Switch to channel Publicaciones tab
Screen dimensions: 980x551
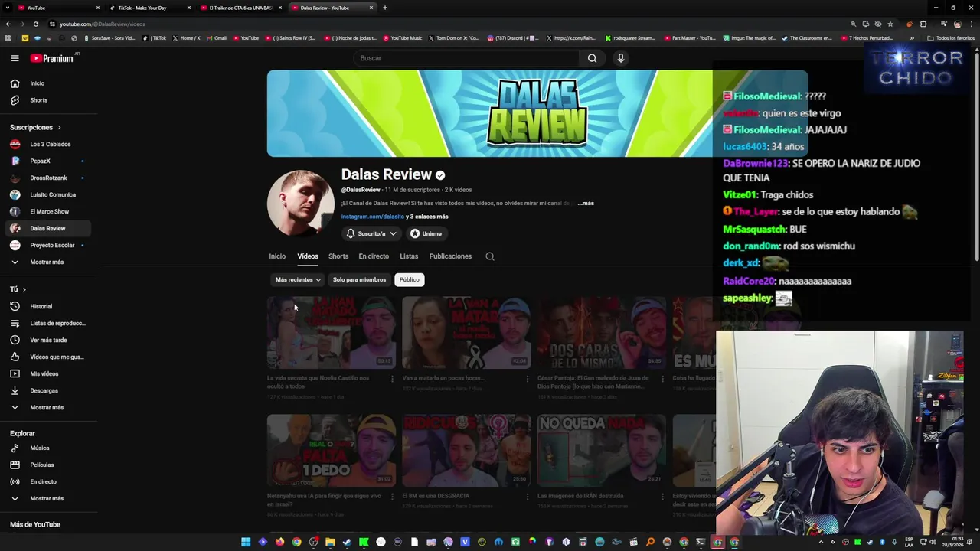[450, 256]
